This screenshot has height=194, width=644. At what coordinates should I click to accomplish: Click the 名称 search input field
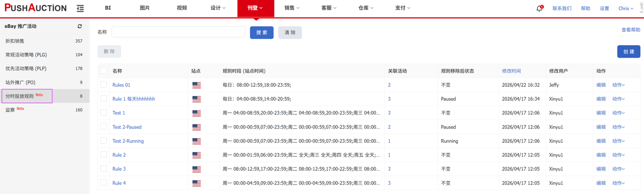click(178, 32)
